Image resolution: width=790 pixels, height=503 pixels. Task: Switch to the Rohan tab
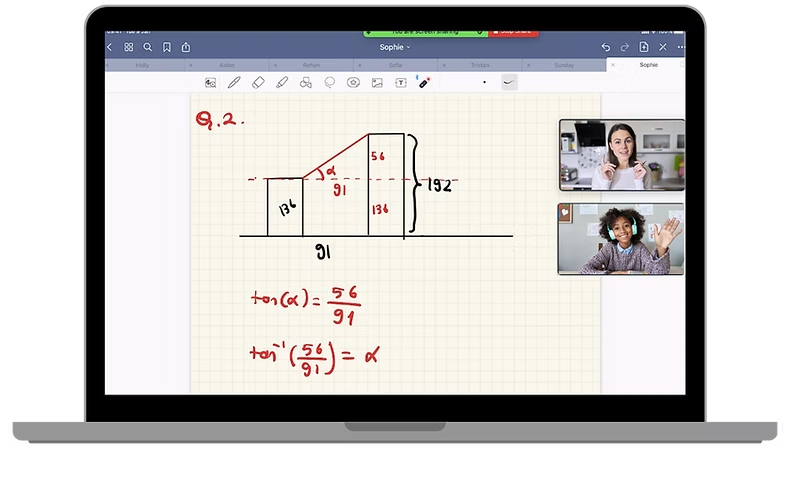point(311,65)
